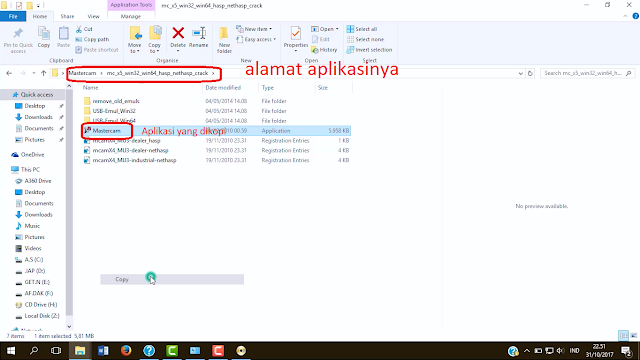The image size is (640, 360).
Task: Switch to the Share ribbon tab
Action: click(67, 16)
